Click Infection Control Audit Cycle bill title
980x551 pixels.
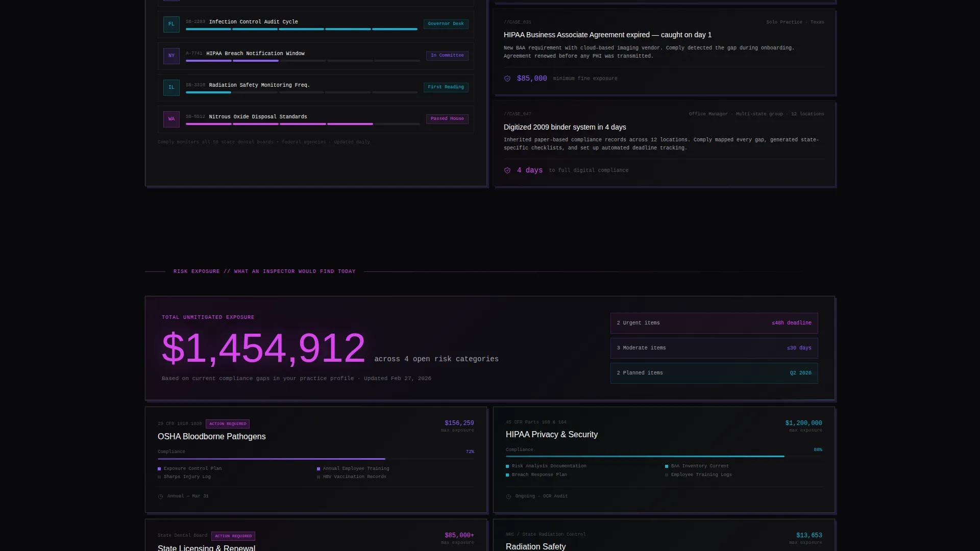pos(253,22)
